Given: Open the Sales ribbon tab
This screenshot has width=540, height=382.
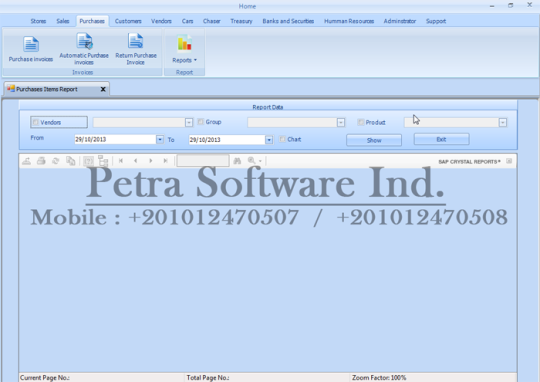Looking at the screenshot, I should 63,21.
